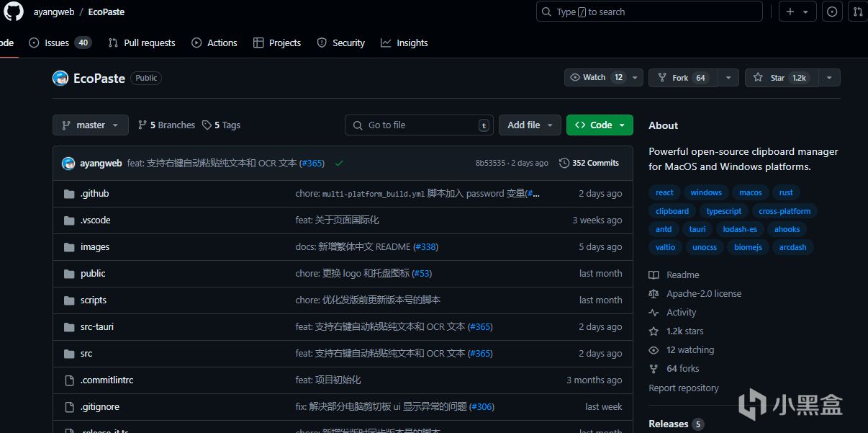Screen dimensions: 868x433
Task: Switch to the Projects tab
Action: pyautogui.click(x=277, y=43)
